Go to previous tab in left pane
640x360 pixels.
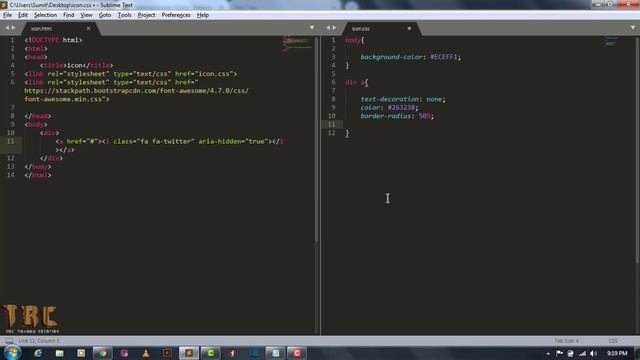point(7,28)
